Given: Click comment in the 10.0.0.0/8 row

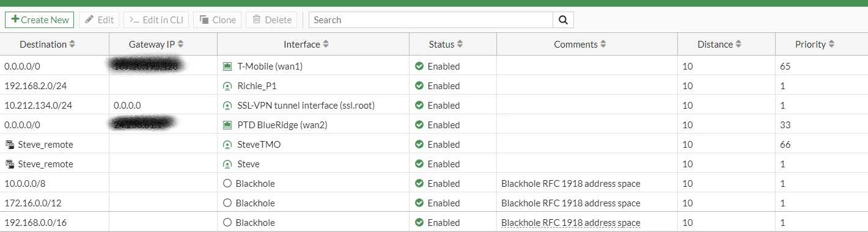Looking at the screenshot, I should 571,183.
